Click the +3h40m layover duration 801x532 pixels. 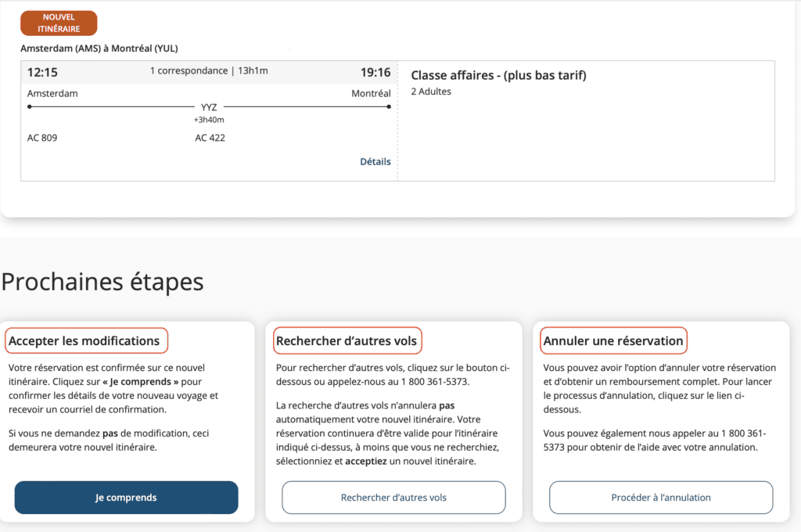[209, 120]
